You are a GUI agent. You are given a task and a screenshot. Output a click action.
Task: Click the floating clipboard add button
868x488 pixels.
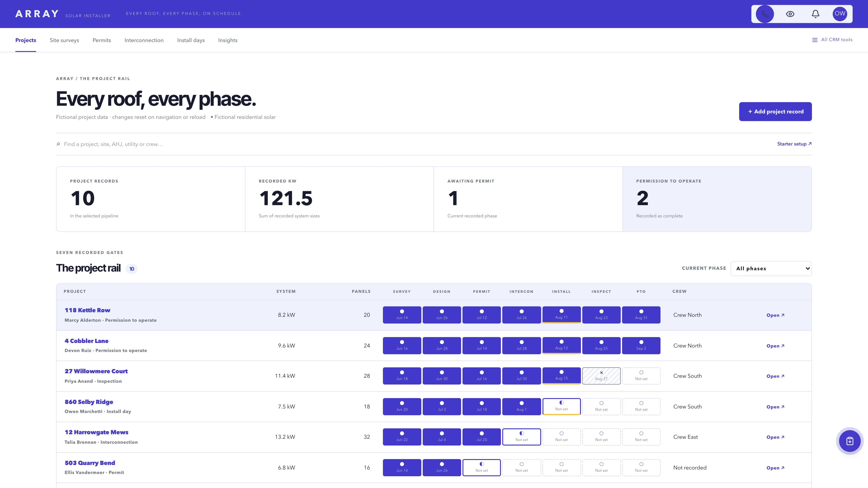(x=849, y=441)
